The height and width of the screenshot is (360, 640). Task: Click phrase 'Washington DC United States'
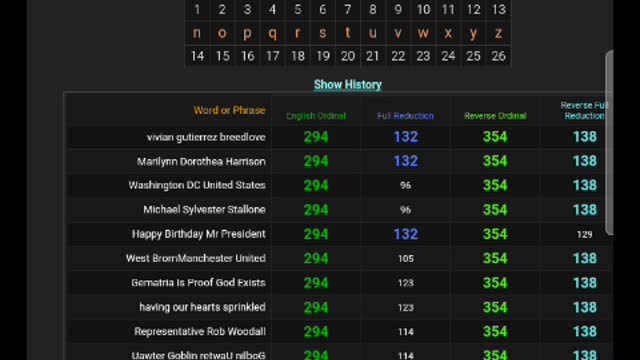pyautogui.click(x=197, y=185)
